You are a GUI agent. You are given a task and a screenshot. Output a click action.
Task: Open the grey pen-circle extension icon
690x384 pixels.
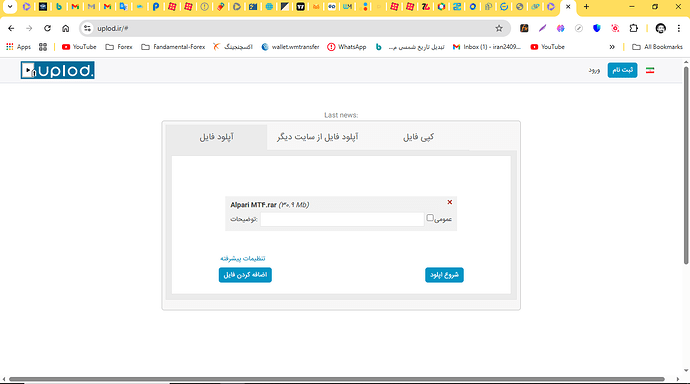click(x=579, y=28)
